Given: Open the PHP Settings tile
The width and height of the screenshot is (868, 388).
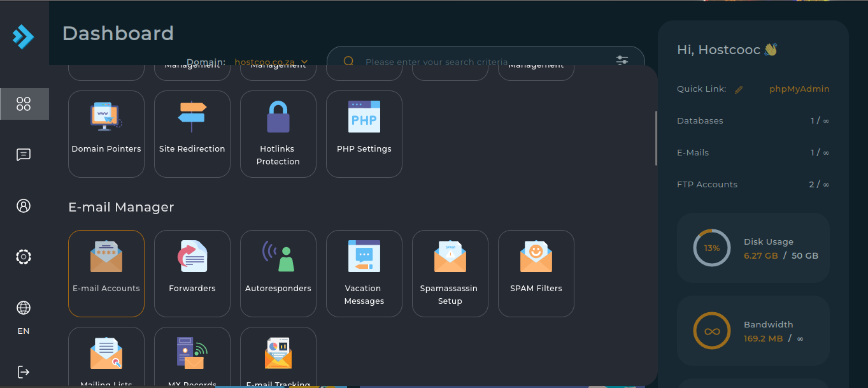Looking at the screenshot, I should 364,134.
